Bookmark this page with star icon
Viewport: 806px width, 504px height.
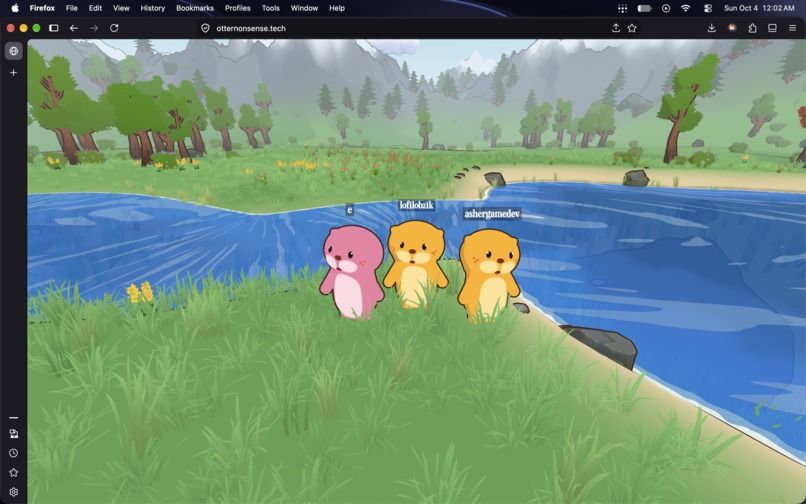tap(632, 28)
